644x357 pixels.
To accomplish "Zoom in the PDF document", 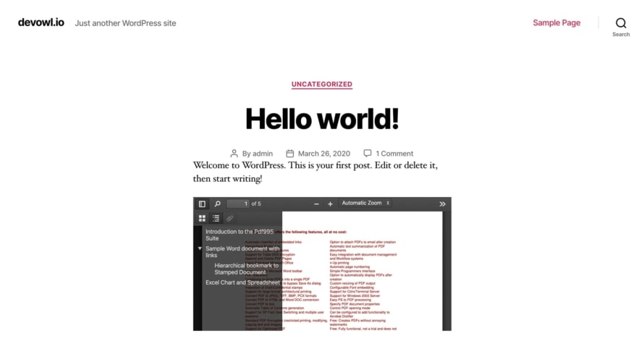I will (x=330, y=204).
